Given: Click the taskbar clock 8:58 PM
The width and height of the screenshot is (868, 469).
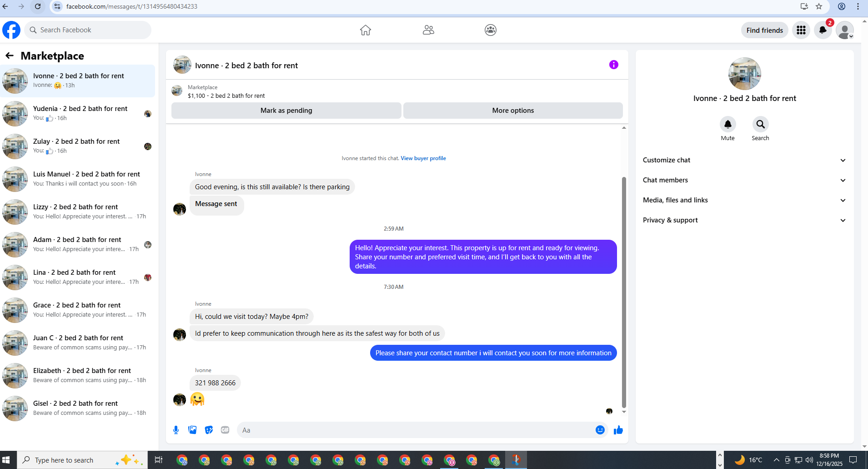Looking at the screenshot, I should 829,460.
